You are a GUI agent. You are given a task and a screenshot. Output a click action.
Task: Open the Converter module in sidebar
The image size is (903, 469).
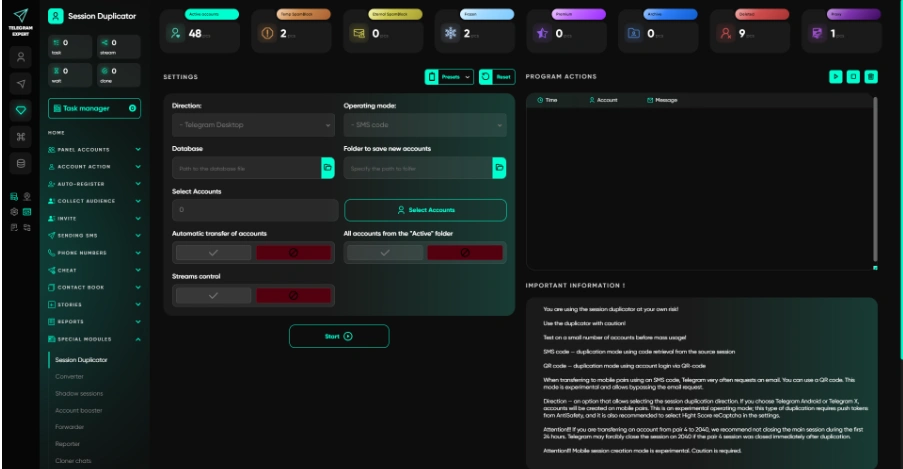point(70,376)
